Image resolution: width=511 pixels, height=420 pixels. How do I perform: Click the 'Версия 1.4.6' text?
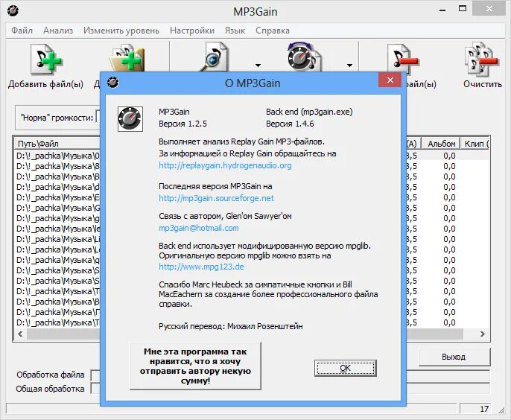pyautogui.click(x=290, y=124)
